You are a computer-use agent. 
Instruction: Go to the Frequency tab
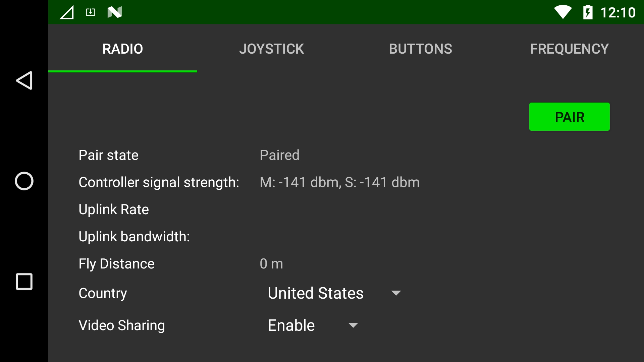(569, 49)
